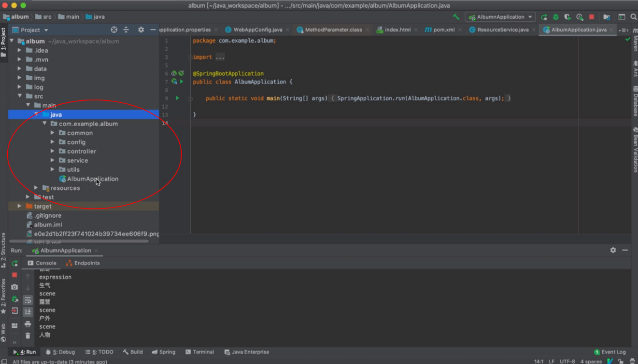
Task: Open Search Everywhere magnifier icon
Action: pyautogui.click(x=633, y=17)
